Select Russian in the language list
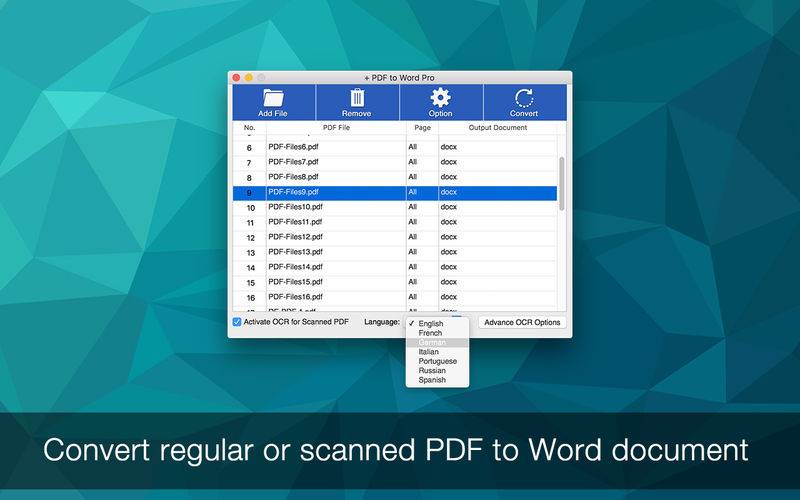 432,371
